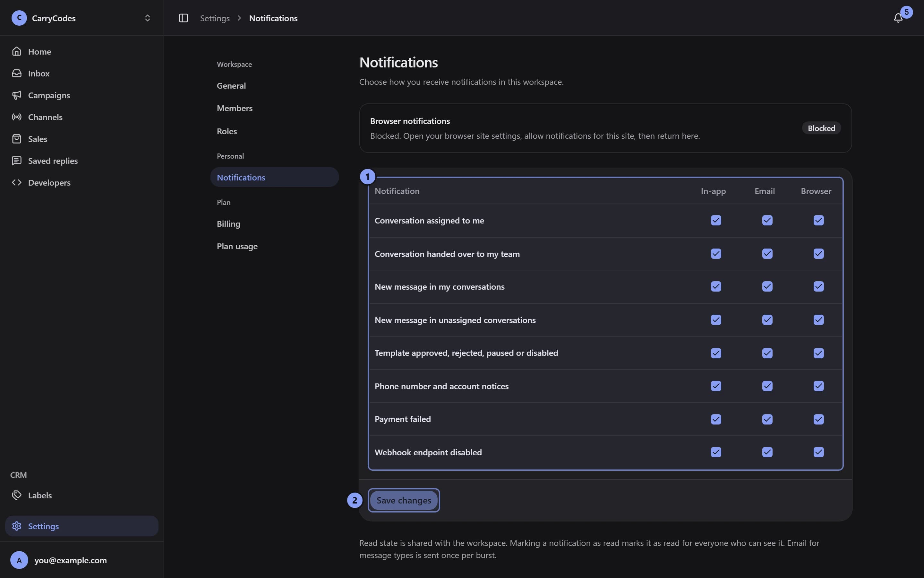
Task: Open Billing settings page
Action: [275, 223]
